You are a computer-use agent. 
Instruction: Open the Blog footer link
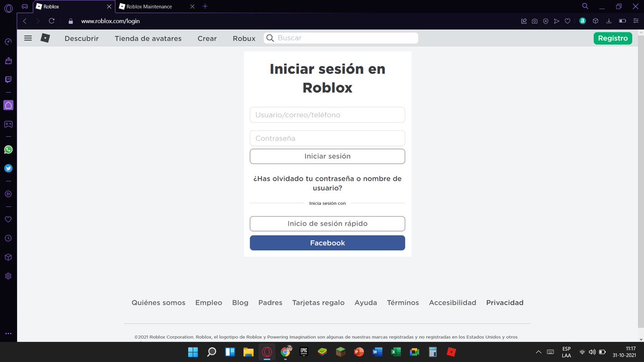click(240, 302)
